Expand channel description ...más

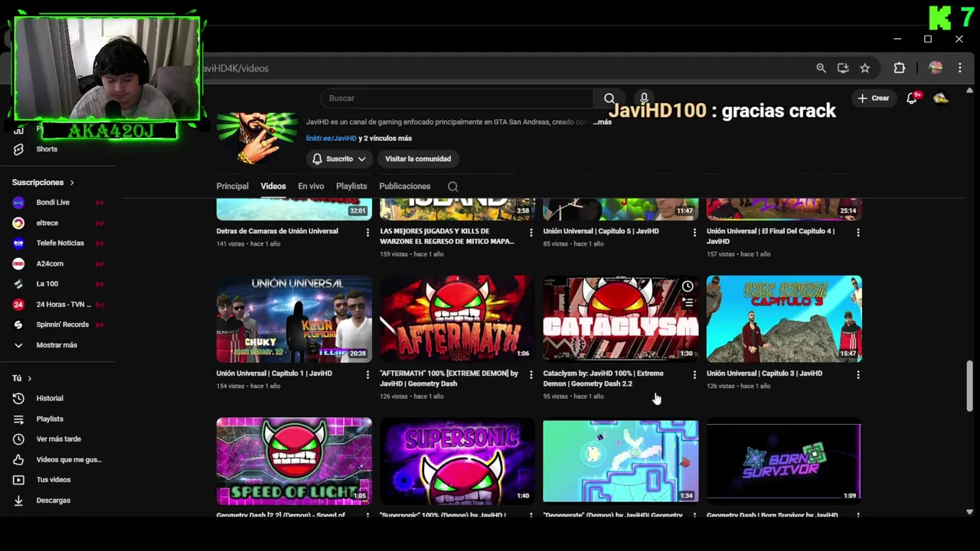(x=603, y=122)
